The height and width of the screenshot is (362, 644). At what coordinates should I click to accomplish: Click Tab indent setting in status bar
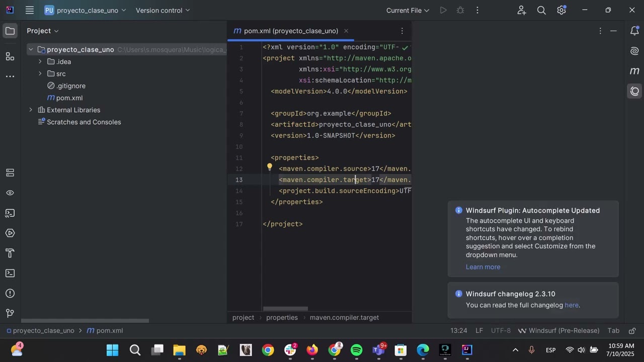click(x=613, y=330)
